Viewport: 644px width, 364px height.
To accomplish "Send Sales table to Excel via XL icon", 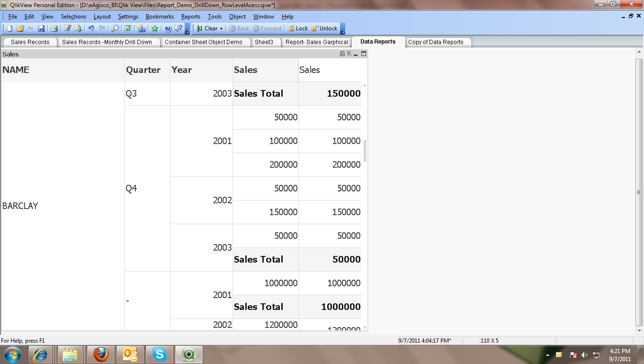I will 349,54.
